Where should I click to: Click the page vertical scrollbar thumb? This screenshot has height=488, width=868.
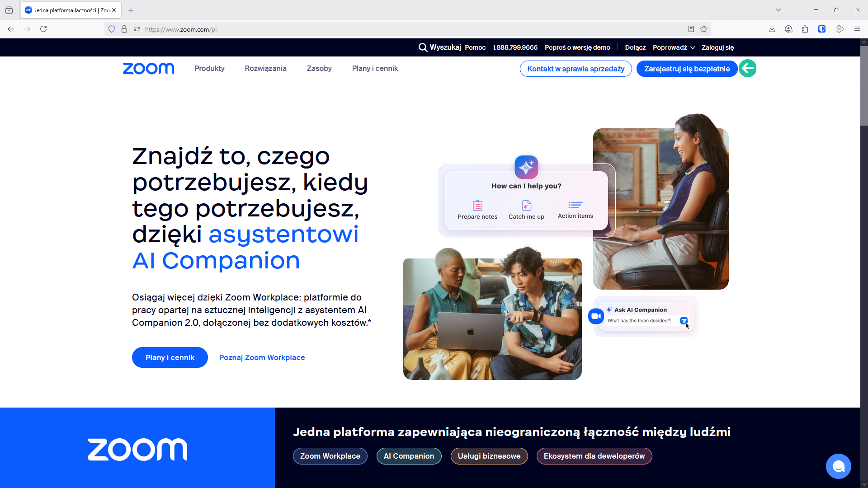click(x=864, y=86)
